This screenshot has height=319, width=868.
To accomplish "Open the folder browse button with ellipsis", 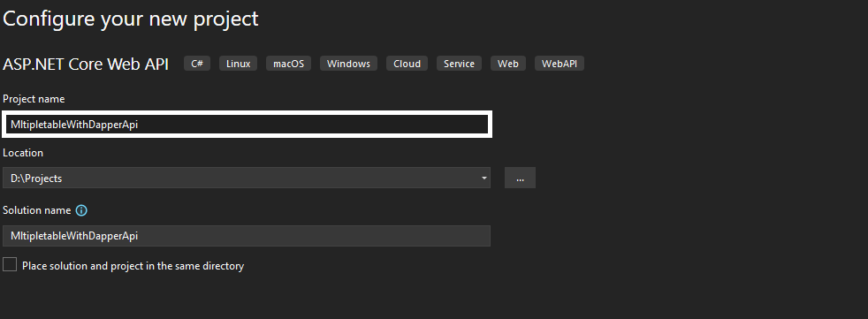I will 520,178.
